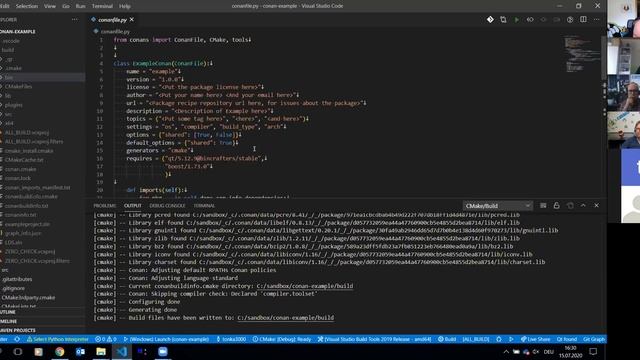Maximize the bottom panel with chevron up
This screenshot has height=360, width=640.
[x=583, y=206]
